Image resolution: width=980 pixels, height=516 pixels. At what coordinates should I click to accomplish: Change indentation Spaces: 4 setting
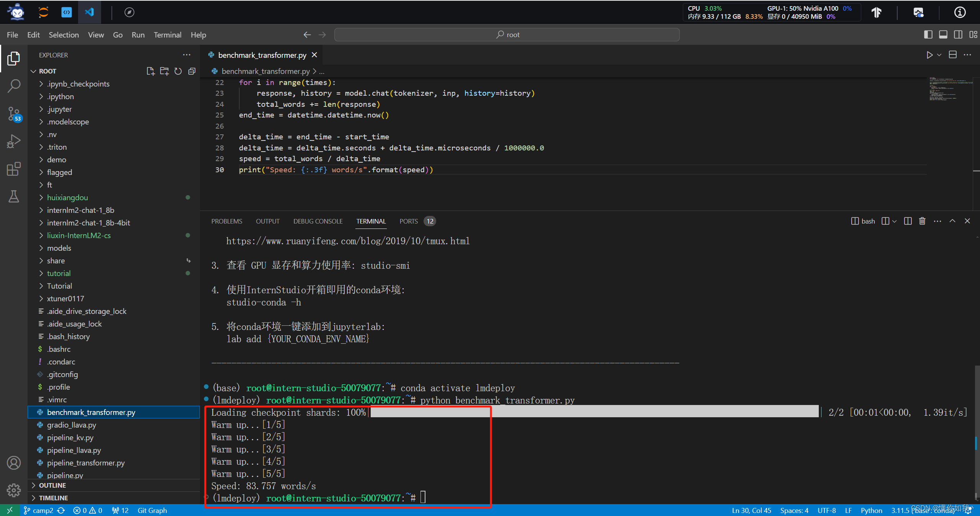tap(794, 510)
